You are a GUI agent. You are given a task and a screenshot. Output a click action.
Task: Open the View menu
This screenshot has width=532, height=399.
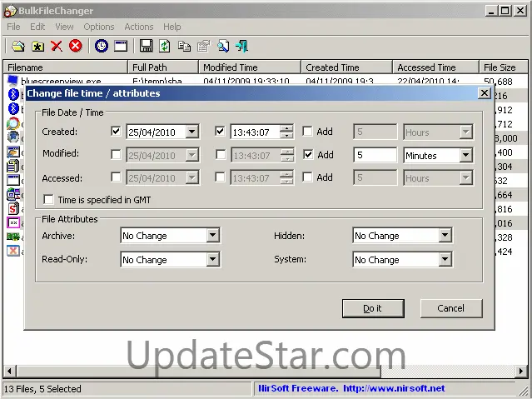tap(64, 27)
